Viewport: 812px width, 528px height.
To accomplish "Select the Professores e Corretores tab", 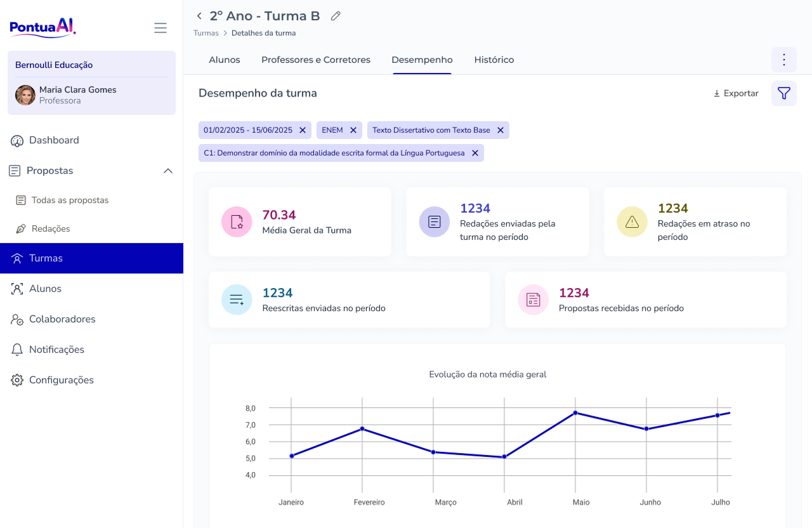I will coord(316,60).
